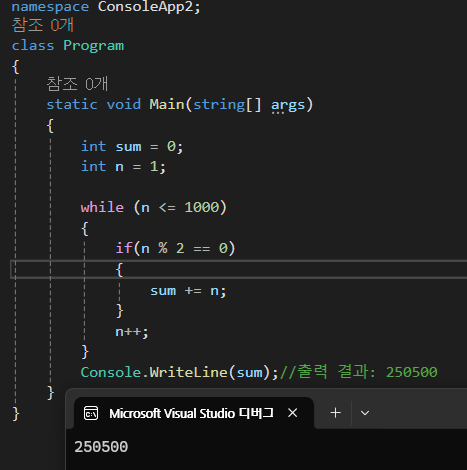Screen dimensions: 467x470
Task: Click 'WriteLine' method call
Action: (188, 372)
